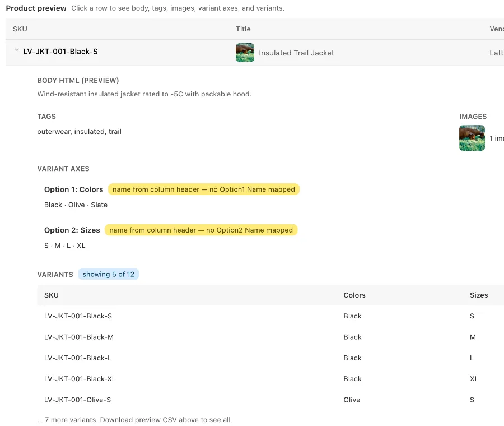Click the SKU header in the top table
504x426 pixels.
tap(20, 29)
